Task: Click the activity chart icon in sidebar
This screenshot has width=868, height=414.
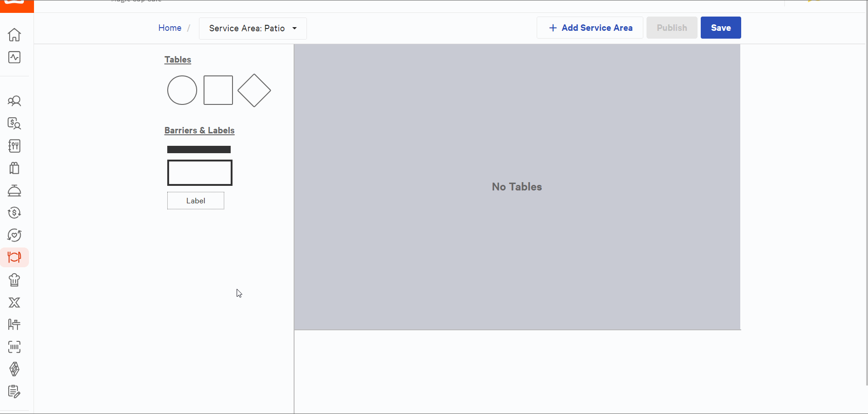Action: [14, 57]
